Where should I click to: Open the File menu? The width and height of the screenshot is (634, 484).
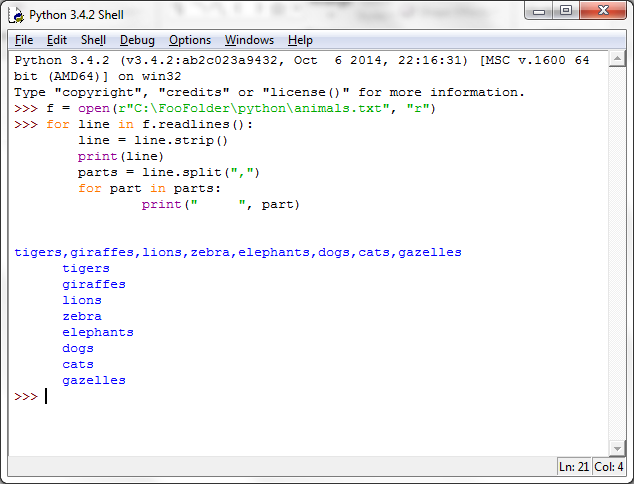pyautogui.click(x=24, y=40)
